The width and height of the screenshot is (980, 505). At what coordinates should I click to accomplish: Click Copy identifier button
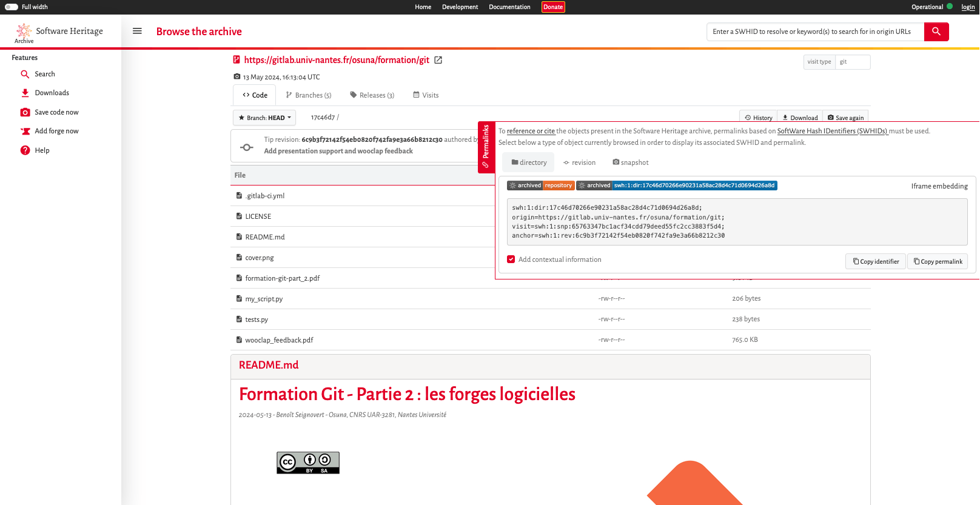[x=876, y=261]
